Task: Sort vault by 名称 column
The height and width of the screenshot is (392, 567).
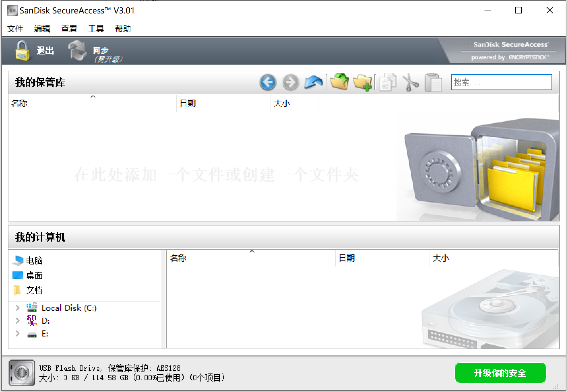Action: [92, 103]
